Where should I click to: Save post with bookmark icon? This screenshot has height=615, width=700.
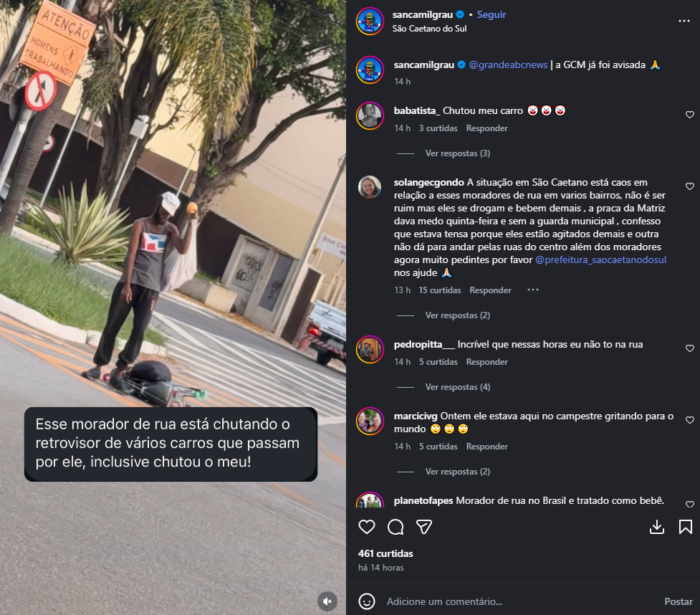pyautogui.click(x=685, y=527)
